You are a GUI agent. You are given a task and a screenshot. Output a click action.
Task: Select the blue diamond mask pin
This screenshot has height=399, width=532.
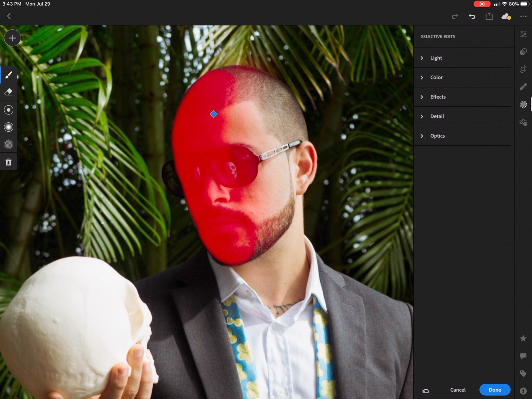pos(214,114)
